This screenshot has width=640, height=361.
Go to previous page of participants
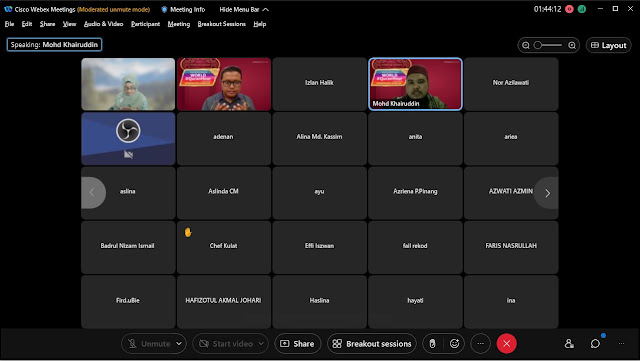[92, 193]
